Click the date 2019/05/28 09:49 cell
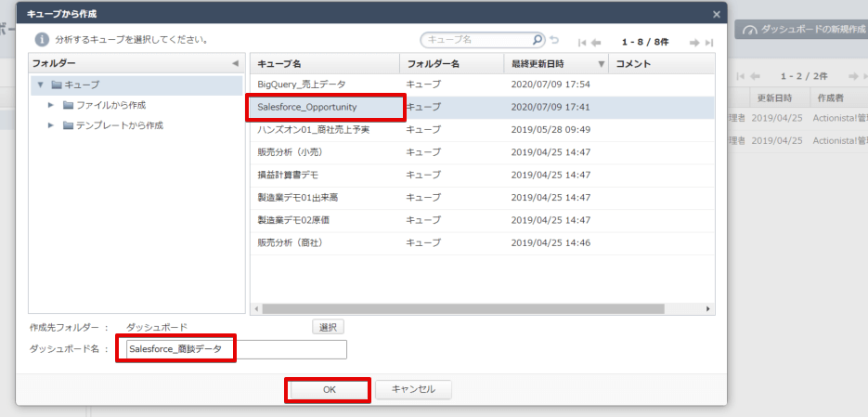Viewport: 868px width, 417px height. click(x=551, y=130)
